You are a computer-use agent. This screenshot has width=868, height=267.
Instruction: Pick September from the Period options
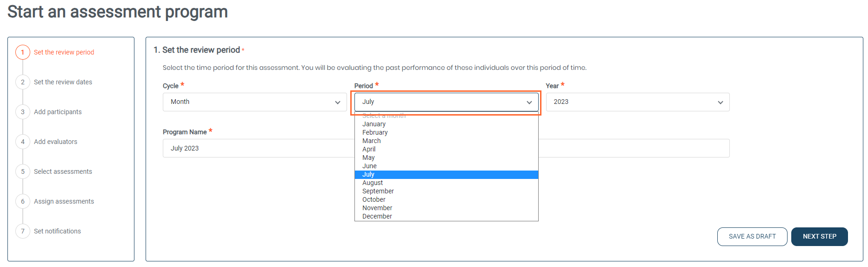(x=378, y=191)
